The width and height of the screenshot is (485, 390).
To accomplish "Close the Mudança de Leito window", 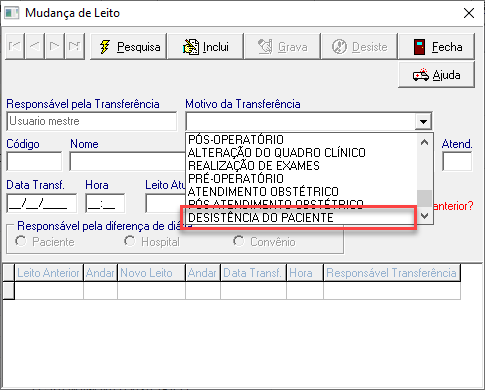I will [x=469, y=13].
